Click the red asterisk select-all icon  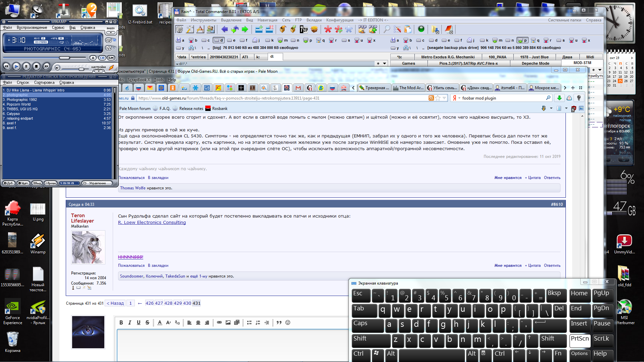(x=328, y=29)
